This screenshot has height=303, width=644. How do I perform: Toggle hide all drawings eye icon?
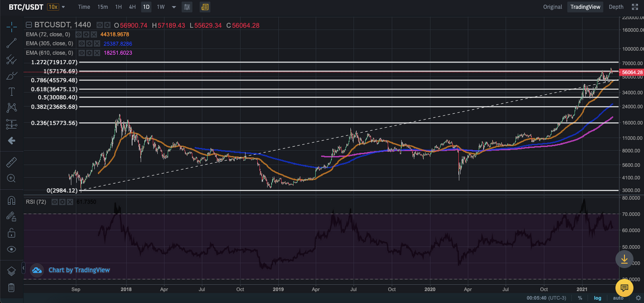[12, 249]
